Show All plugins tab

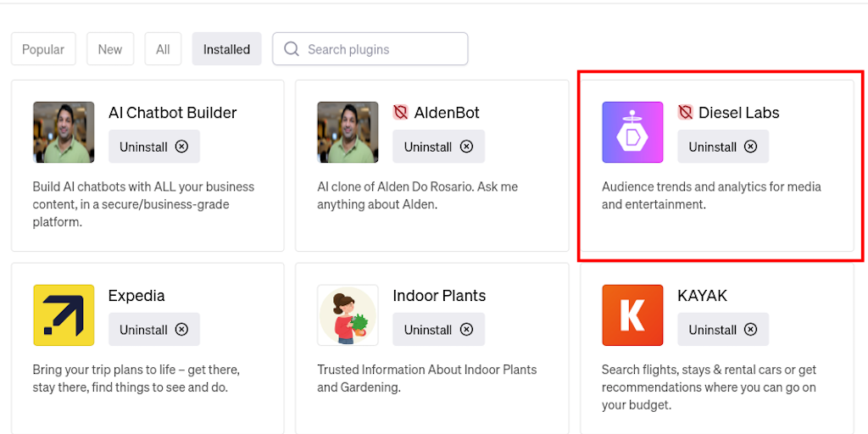163,49
